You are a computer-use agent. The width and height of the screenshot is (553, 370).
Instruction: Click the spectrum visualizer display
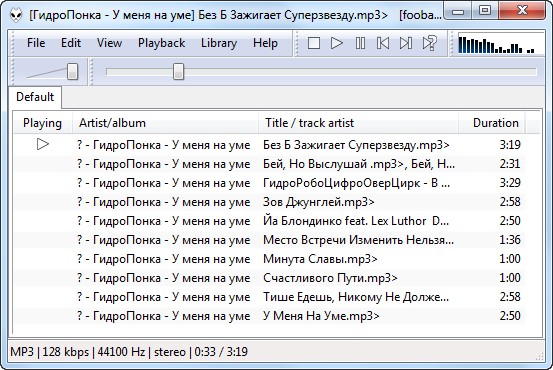click(x=501, y=44)
